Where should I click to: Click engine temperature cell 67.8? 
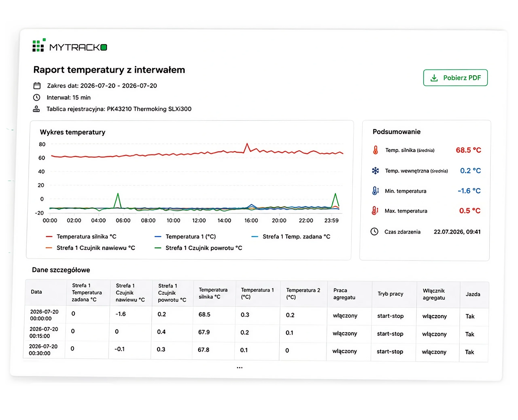click(x=204, y=350)
